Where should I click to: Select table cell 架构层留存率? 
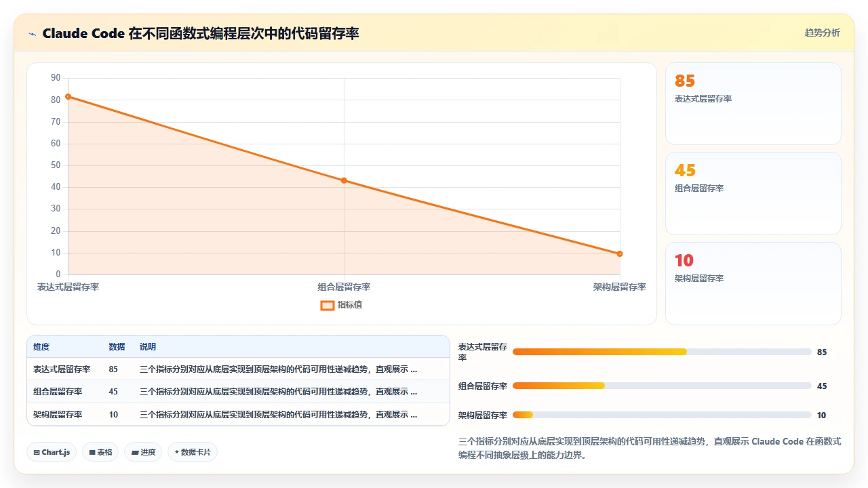58,415
